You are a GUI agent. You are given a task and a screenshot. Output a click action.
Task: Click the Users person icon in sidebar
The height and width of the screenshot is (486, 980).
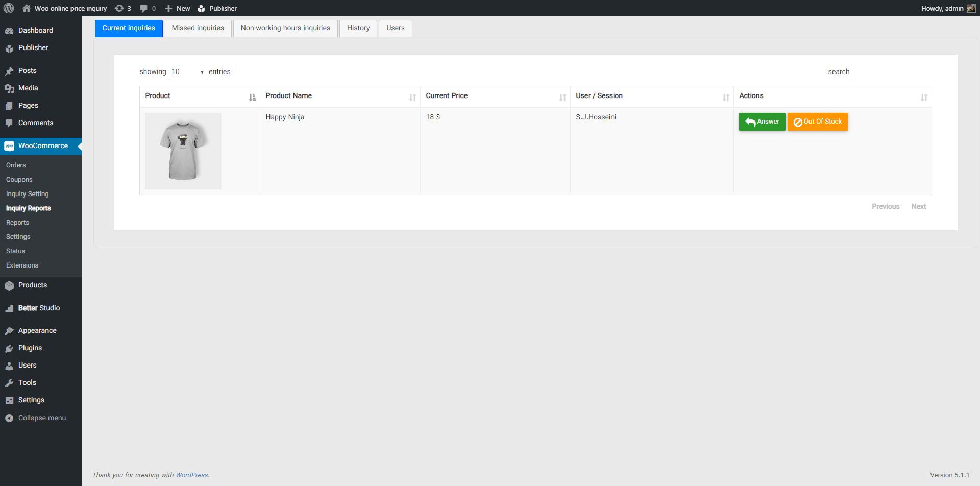point(9,366)
